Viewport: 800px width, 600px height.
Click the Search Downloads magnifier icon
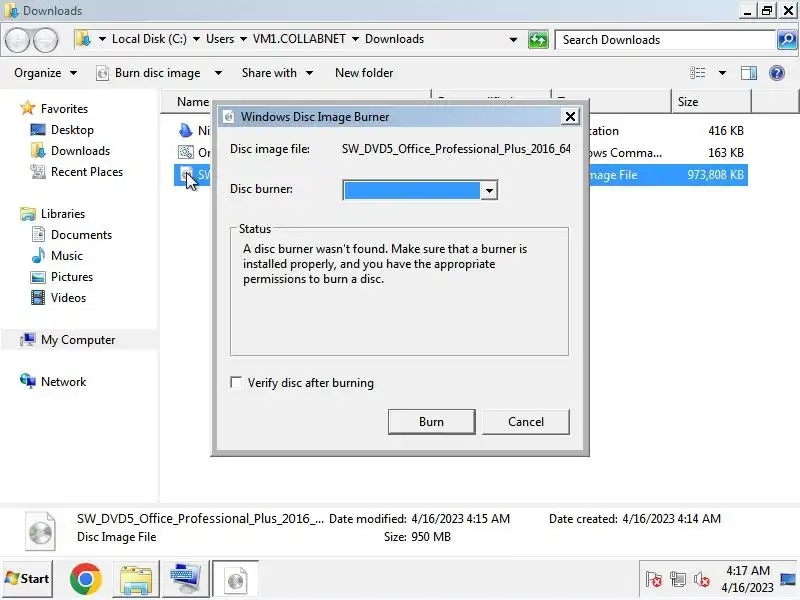[787, 39]
